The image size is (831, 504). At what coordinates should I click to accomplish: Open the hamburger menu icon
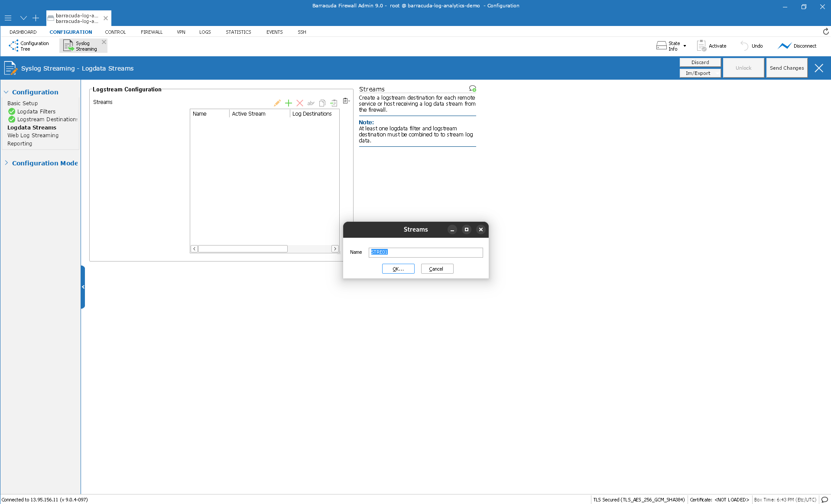point(8,18)
